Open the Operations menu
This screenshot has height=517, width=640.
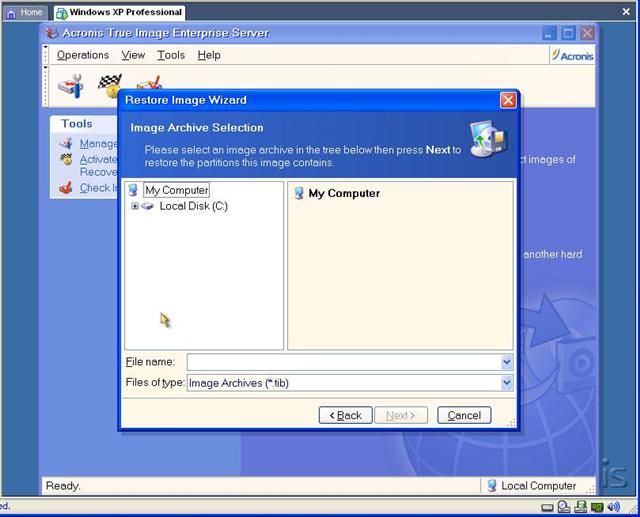click(83, 55)
